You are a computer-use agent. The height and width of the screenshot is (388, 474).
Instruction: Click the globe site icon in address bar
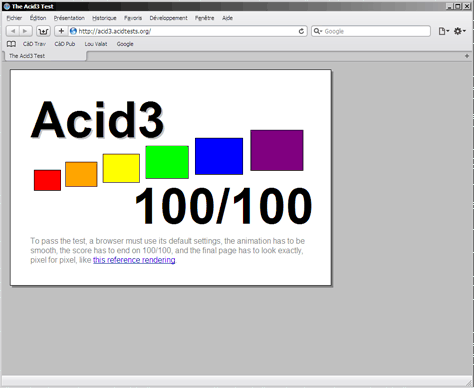pos(73,31)
